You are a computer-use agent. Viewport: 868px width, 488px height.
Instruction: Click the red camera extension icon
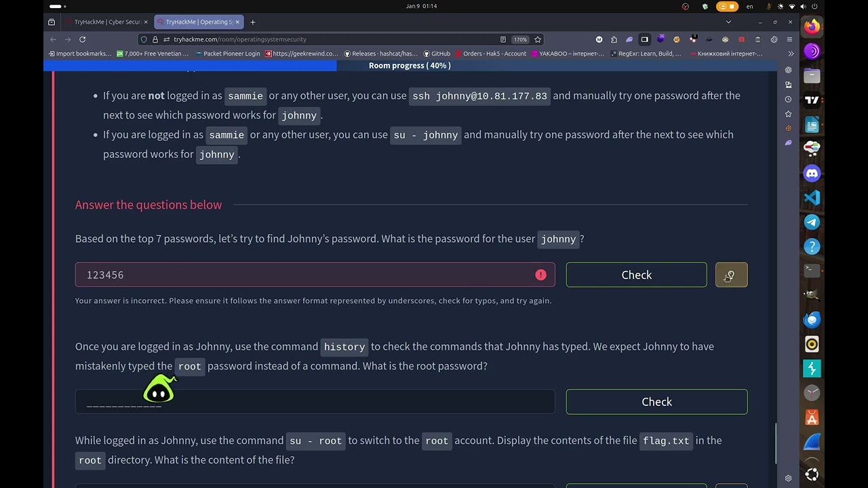741,39
